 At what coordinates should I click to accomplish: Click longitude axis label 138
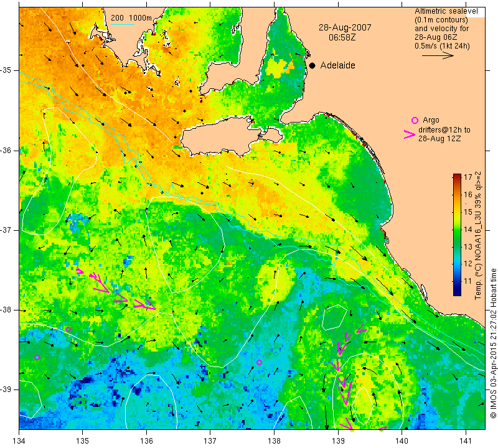(274, 441)
